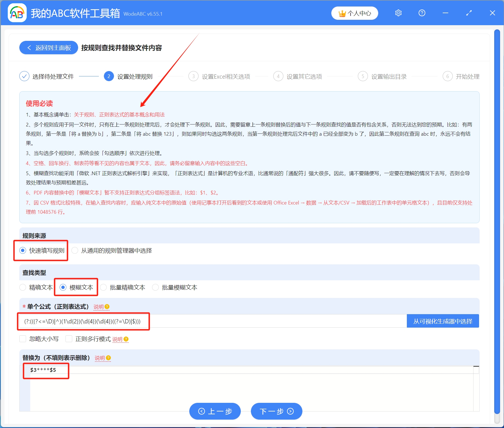Enable the 忽略大小写 checkbox

[23, 339]
